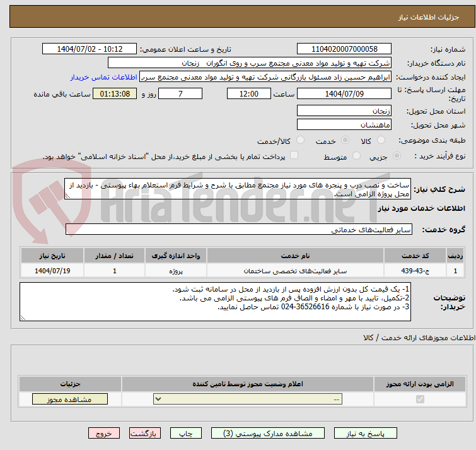Select the جزیی purchase type radio
The width and height of the screenshot is (476, 450).
pos(397,156)
